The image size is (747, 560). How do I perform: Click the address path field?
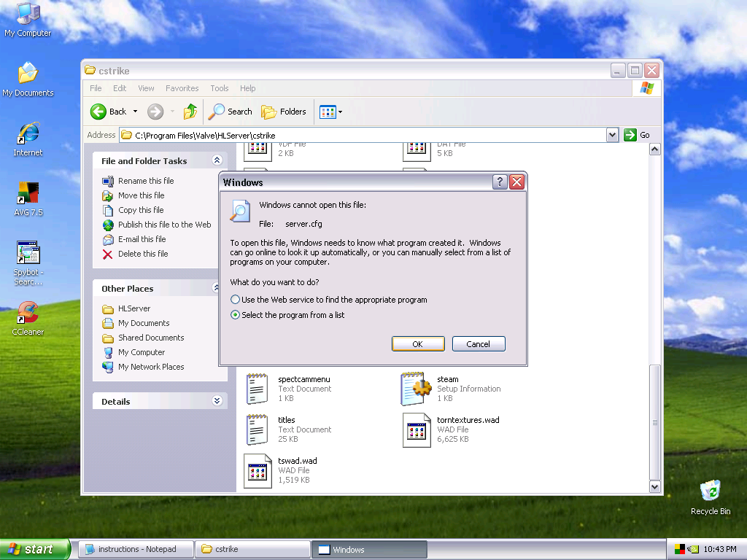click(362, 135)
